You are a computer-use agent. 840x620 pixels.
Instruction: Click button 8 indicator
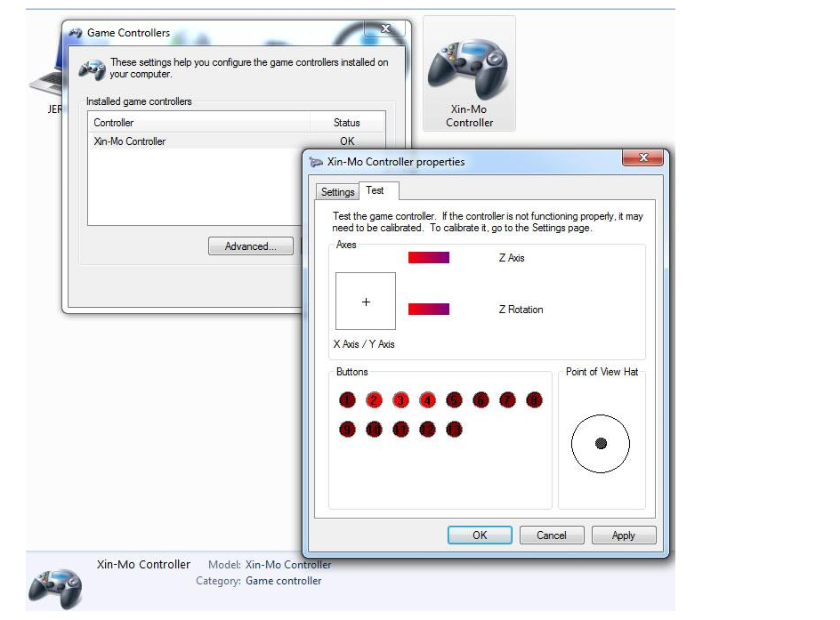(534, 400)
